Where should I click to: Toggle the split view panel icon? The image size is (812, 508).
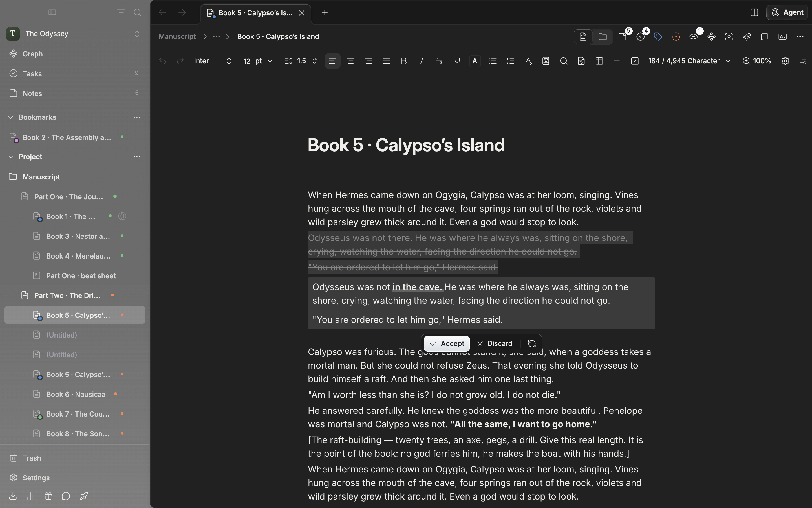click(x=754, y=12)
